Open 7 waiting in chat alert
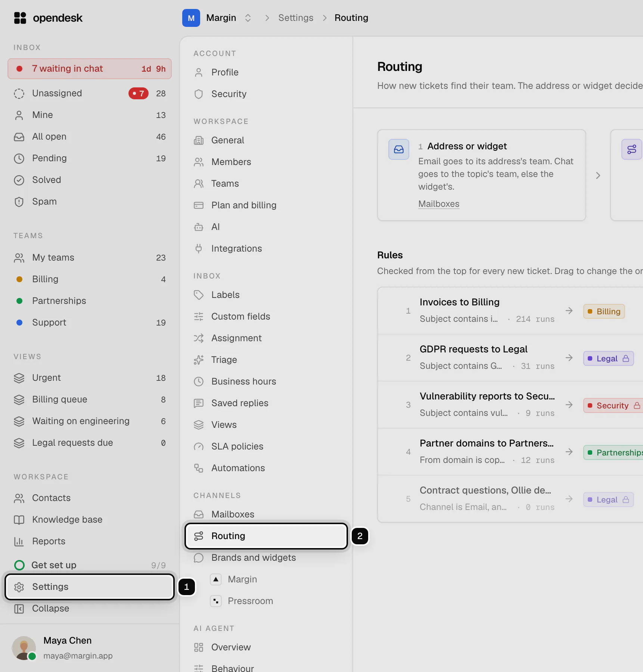 (x=90, y=69)
